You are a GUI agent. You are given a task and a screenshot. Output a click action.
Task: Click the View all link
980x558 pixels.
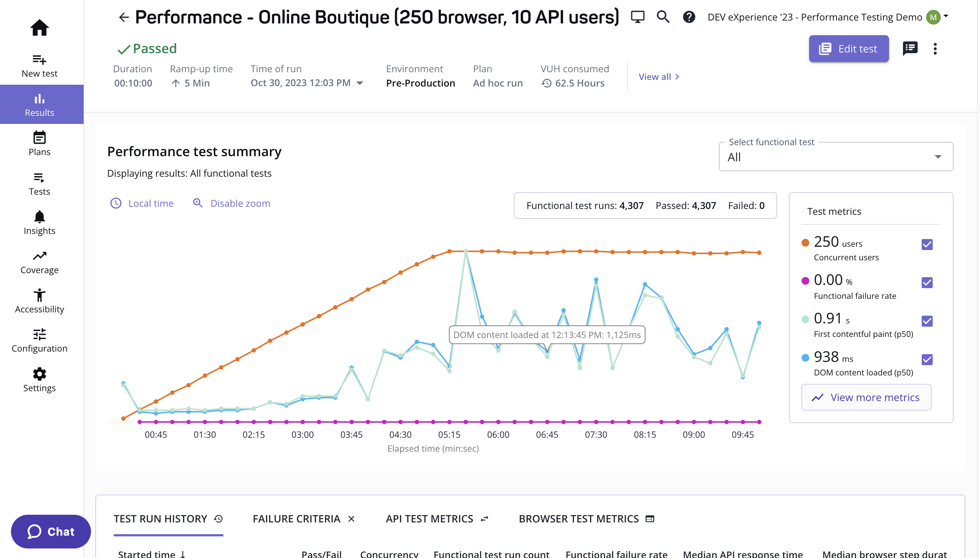point(658,77)
